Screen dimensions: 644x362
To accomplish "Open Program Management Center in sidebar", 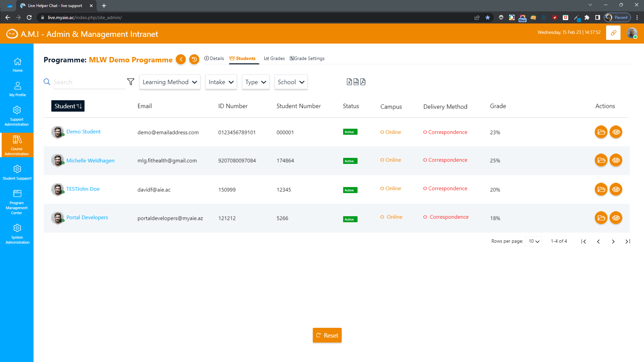I will [17, 202].
